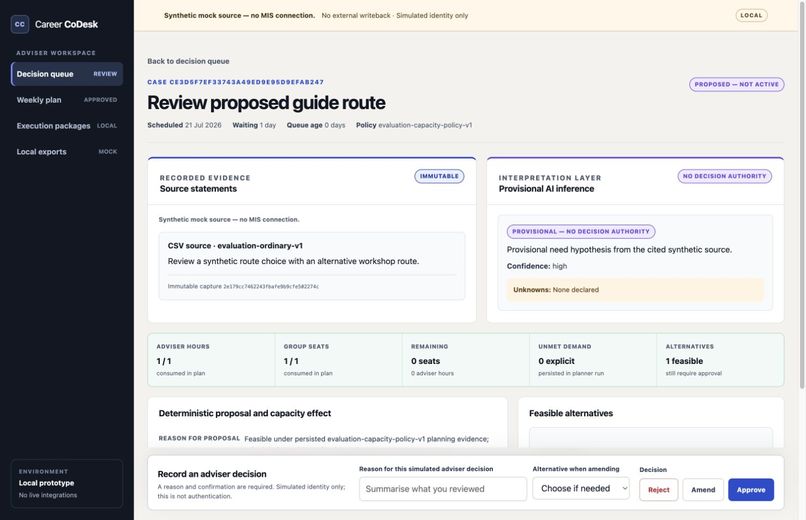Click the Local prototype environment card
806x520 pixels.
click(67, 483)
